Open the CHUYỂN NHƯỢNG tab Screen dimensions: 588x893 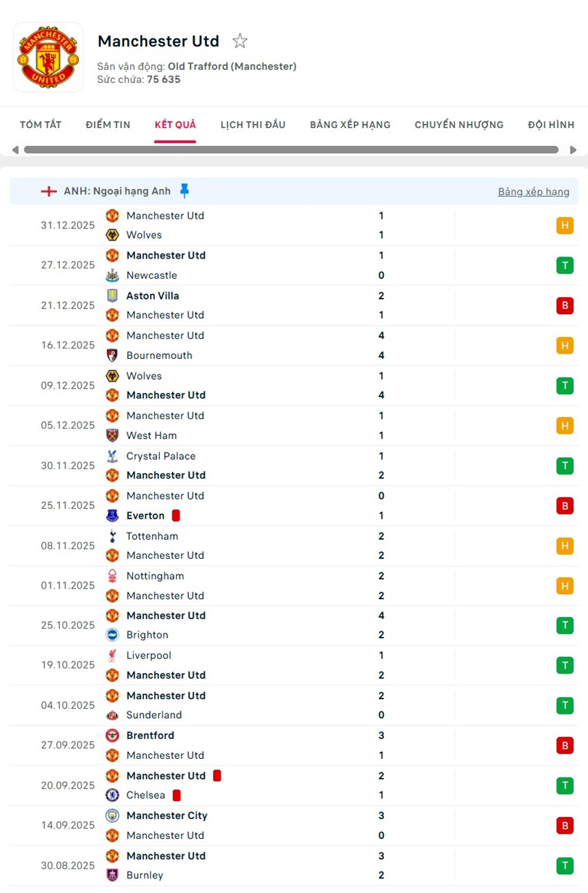pos(459,125)
